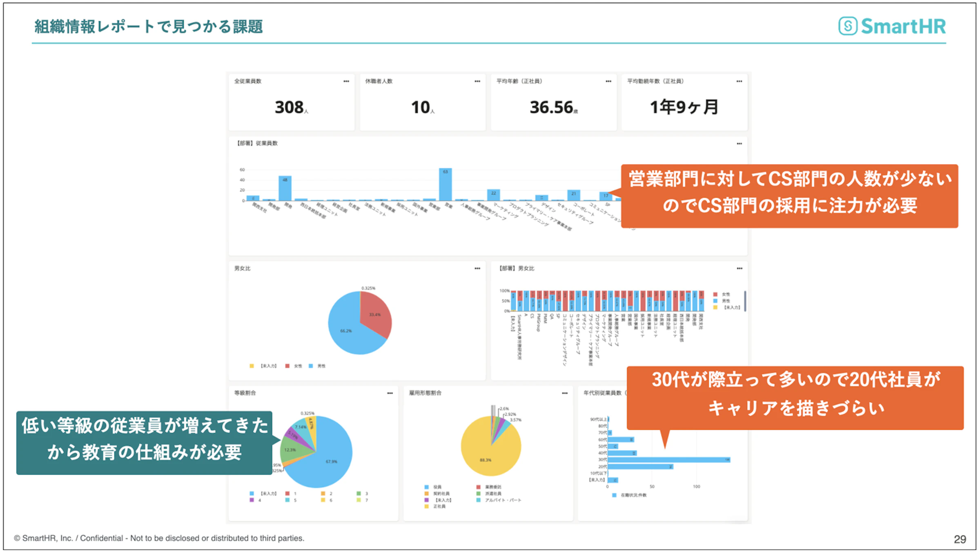Expand options menu on 雇用形態割合 card

tap(565, 393)
